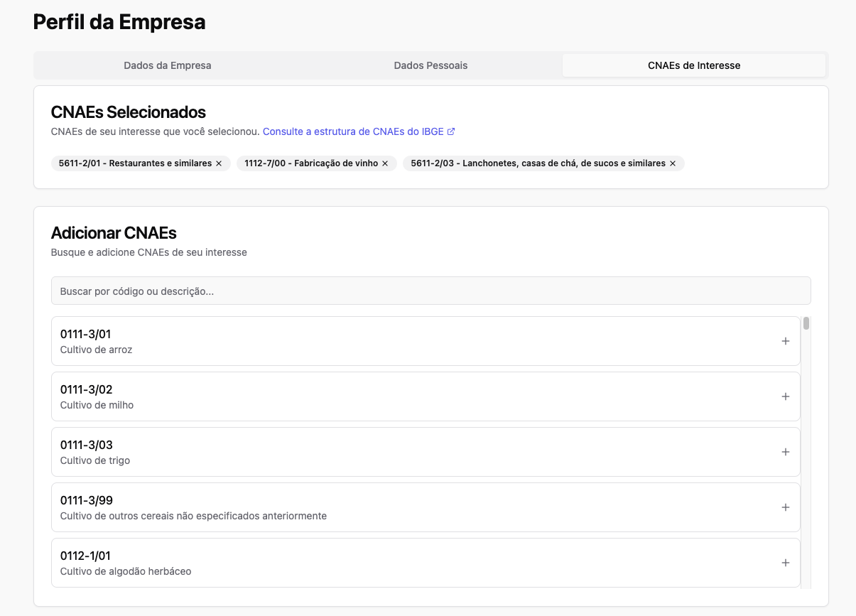The height and width of the screenshot is (616, 856).
Task: Click the 1112-7/00 Fabricação de vinho label
Action: (311, 163)
